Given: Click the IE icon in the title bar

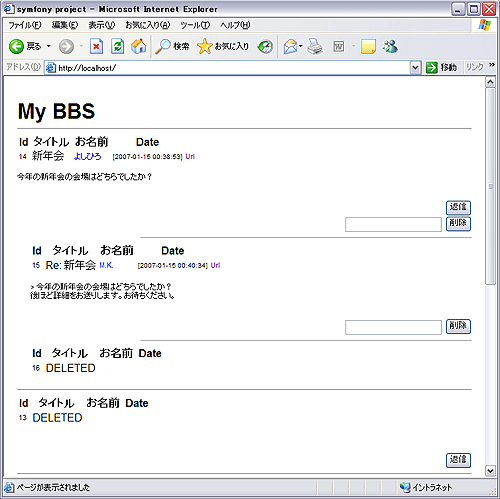Looking at the screenshot, I should (9, 9).
